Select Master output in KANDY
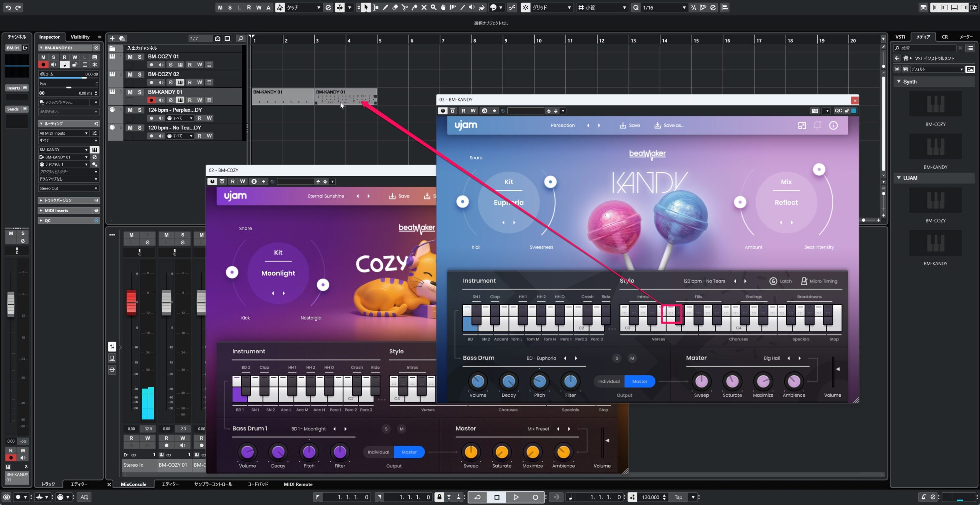Screen dimensions: 980x505 point(640,381)
